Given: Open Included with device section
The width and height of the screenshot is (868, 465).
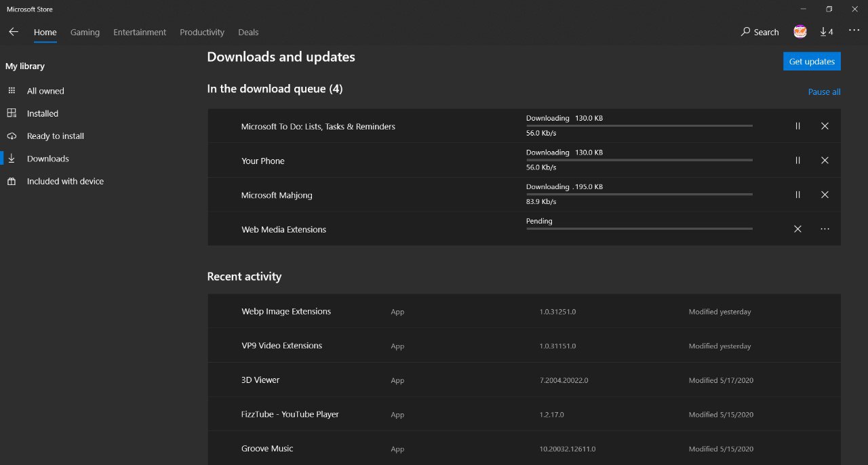Looking at the screenshot, I should pyautogui.click(x=65, y=182).
